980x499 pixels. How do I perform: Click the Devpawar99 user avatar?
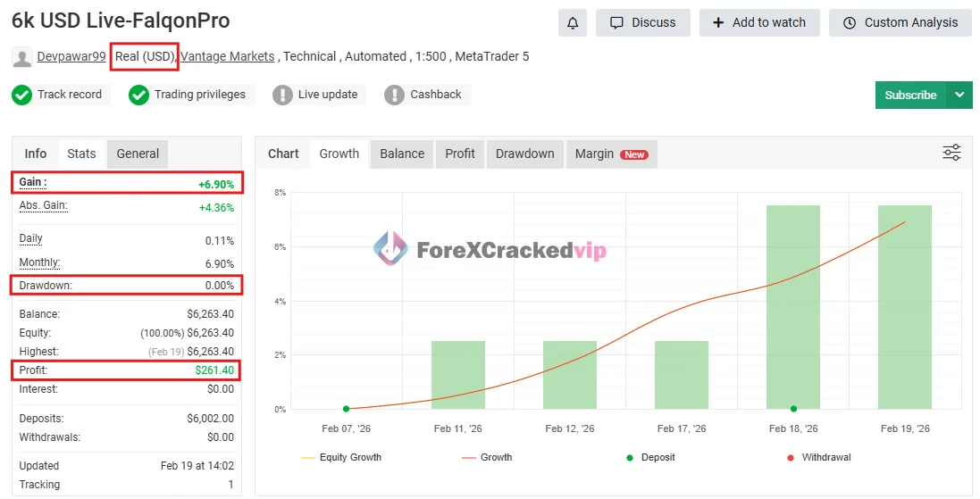pos(22,57)
